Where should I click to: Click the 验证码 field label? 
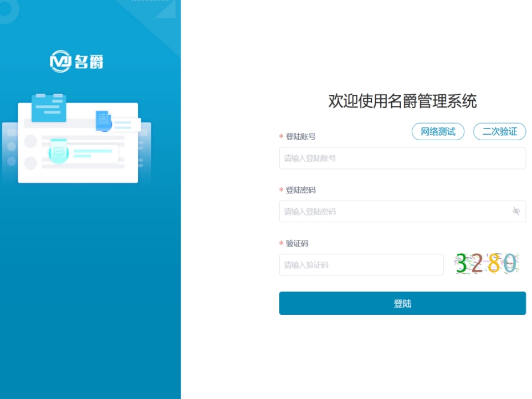pyautogui.click(x=297, y=243)
